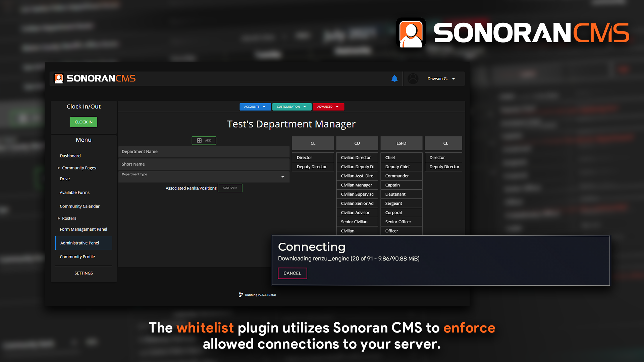The width and height of the screenshot is (644, 362).
Task: Open Community Profile page
Action: pos(77,257)
